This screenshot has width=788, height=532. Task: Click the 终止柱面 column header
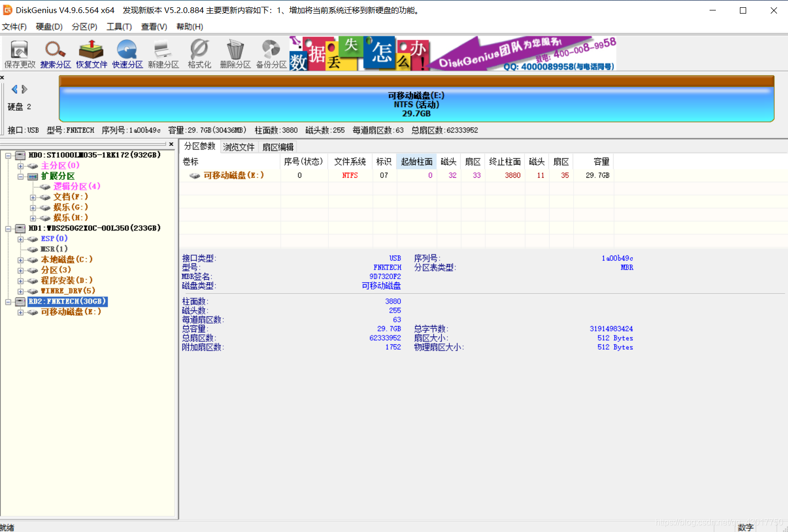(x=505, y=161)
